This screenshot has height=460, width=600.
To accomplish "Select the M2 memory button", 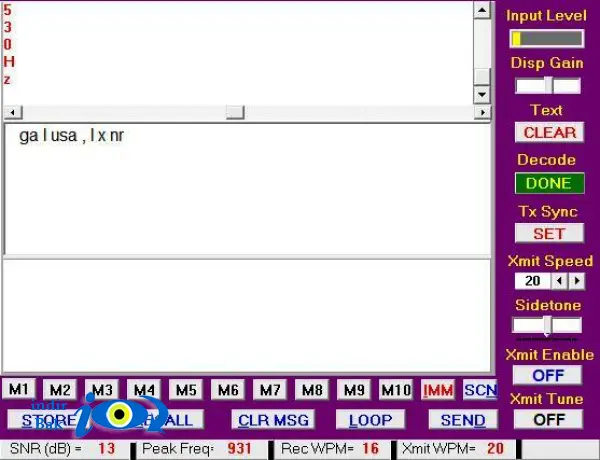I will pos(60,390).
